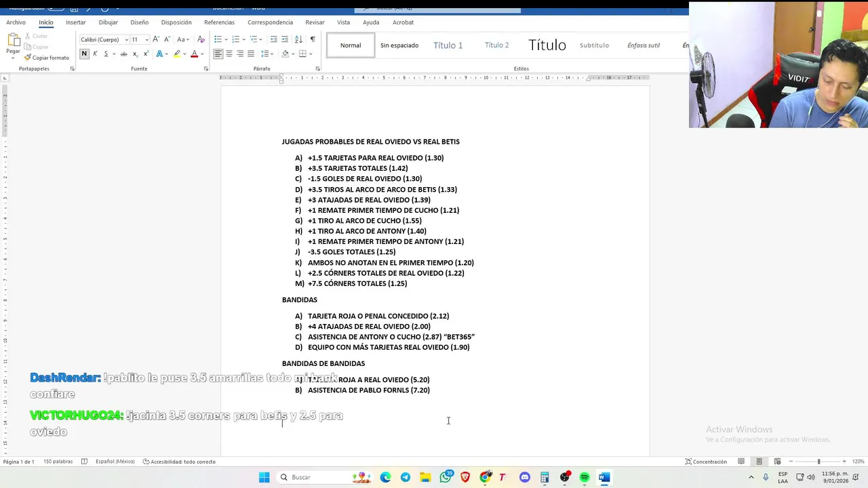Toggle Concentración focus mode
The width and height of the screenshot is (868, 488).
pyautogui.click(x=705, y=462)
